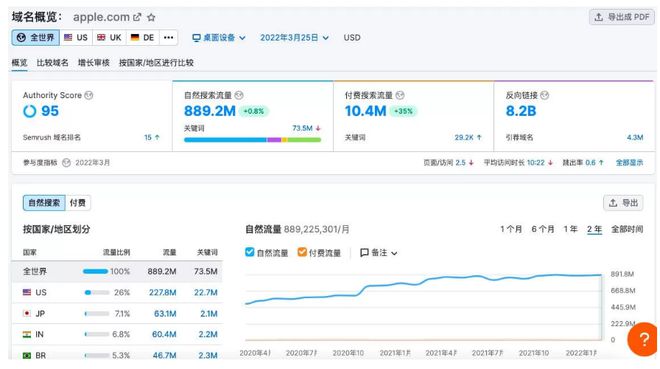The image size is (660, 369).
Task: Select the 1个月 time range
Action: (x=511, y=229)
